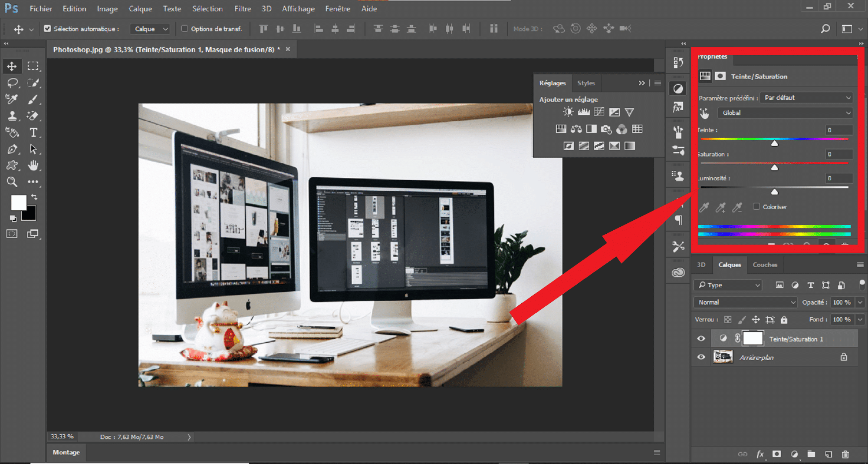This screenshot has width=868, height=464.
Task: Select the Eyedropper tool in toolbox
Action: [12, 99]
